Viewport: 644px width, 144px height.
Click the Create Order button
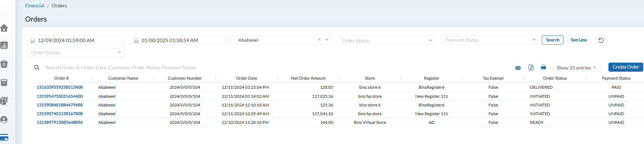(x=626, y=67)
